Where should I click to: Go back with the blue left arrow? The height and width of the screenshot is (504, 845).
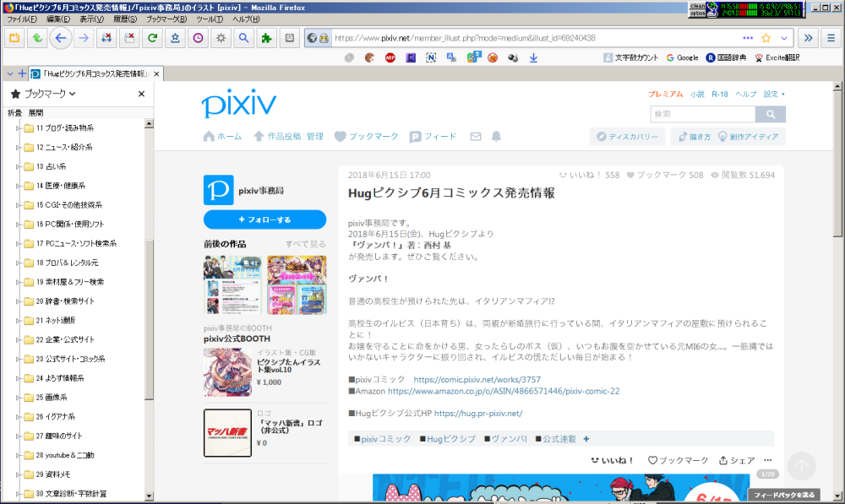pos(60,38)
